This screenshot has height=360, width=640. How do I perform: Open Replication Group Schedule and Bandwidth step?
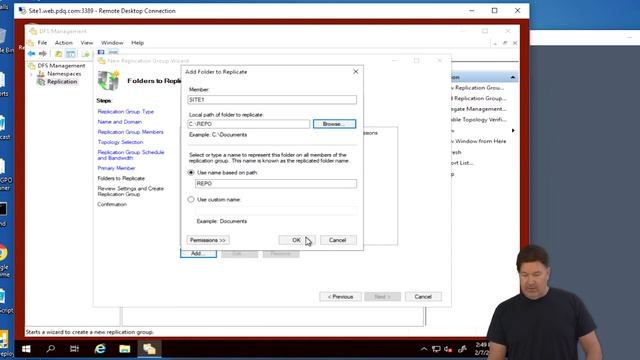point(131,155)
